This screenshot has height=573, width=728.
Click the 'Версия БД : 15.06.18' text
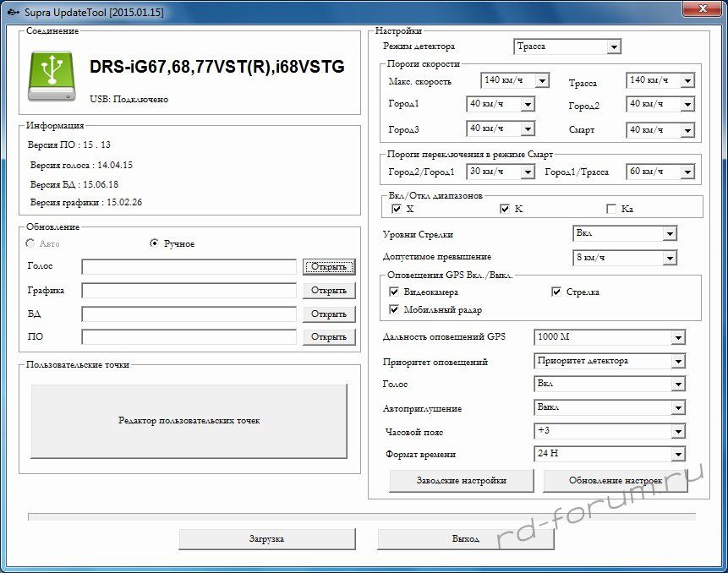tap(74, 184)
